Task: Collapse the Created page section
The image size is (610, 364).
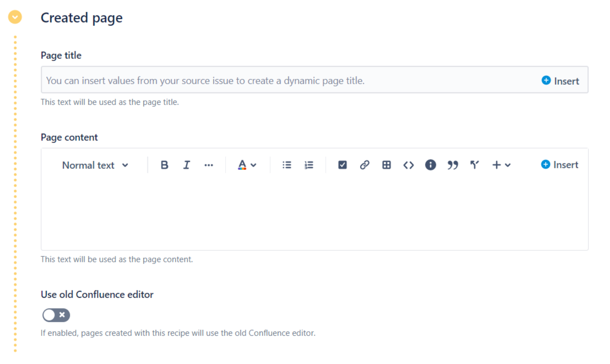Action: point(15,18)
